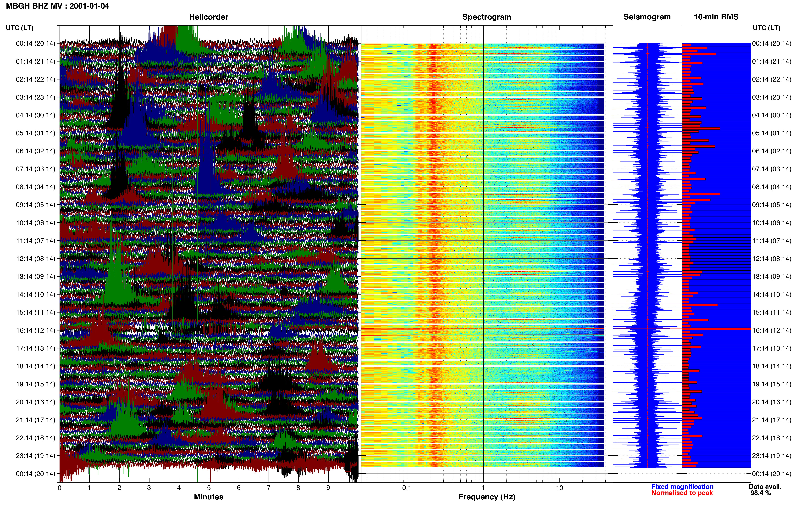Click the left 'UTC (LT)' axis label
This screenshot has width=812, height=508.
click(x=20, y=28)
